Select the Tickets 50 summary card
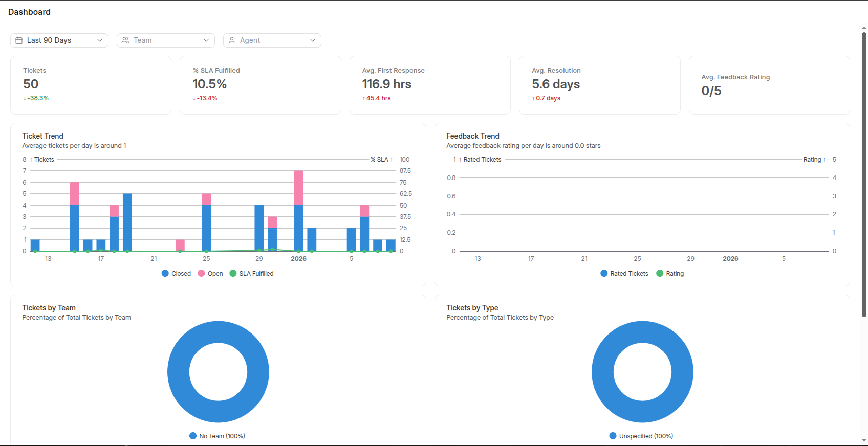 point(91,85)
